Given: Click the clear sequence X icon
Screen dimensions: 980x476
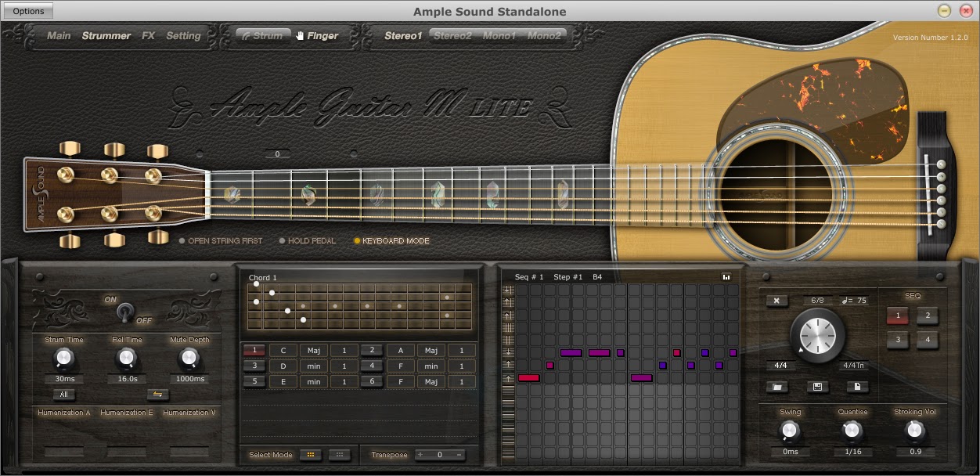Looking at the screenshot, I should tap(777, 300).
